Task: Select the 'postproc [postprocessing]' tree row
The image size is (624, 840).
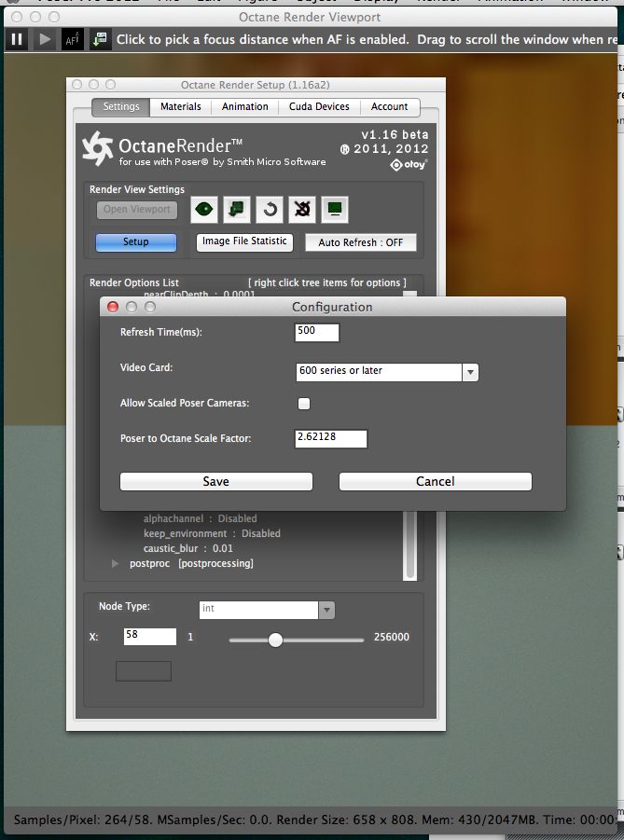Action: click(191, 563)
